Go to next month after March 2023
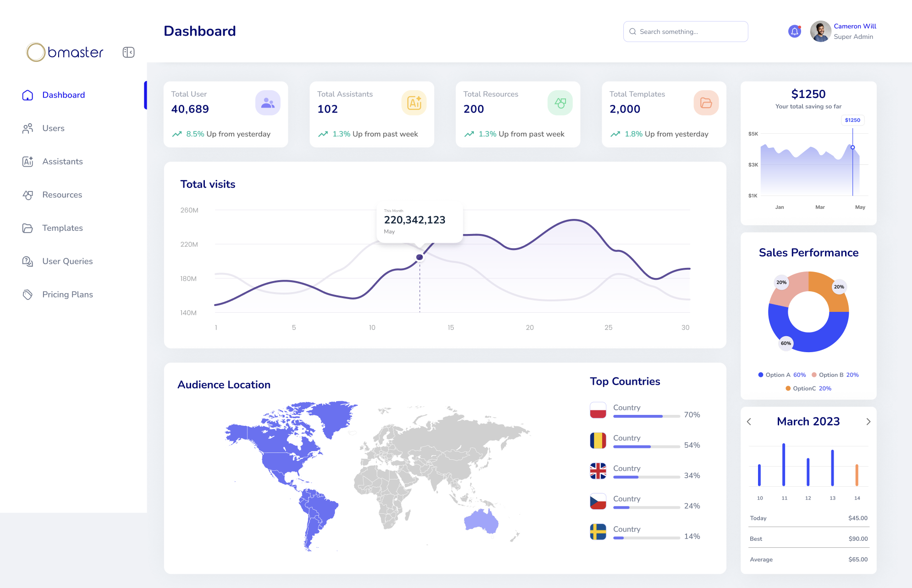This screenshot has height=588, width=912. pos(868,422)
